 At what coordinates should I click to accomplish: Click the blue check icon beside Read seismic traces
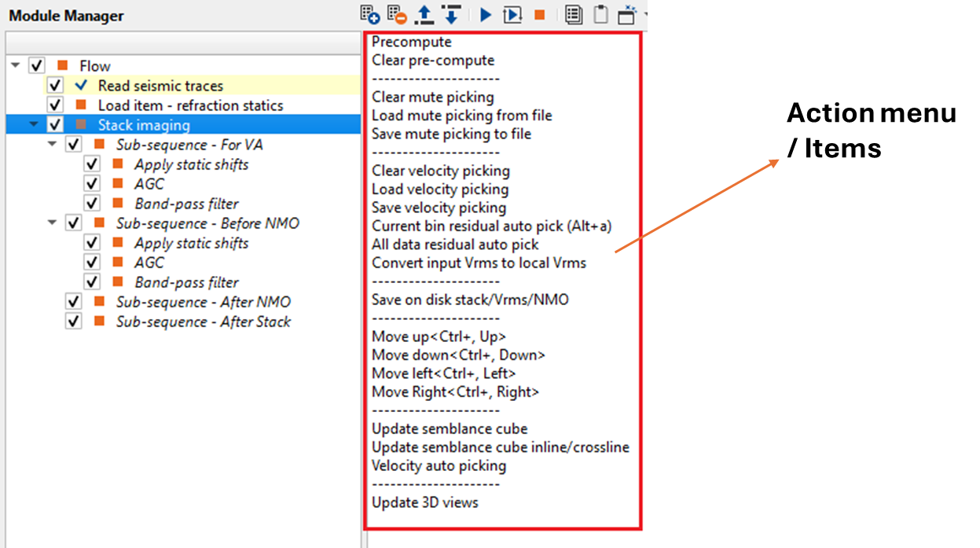[x=81, y=85]
